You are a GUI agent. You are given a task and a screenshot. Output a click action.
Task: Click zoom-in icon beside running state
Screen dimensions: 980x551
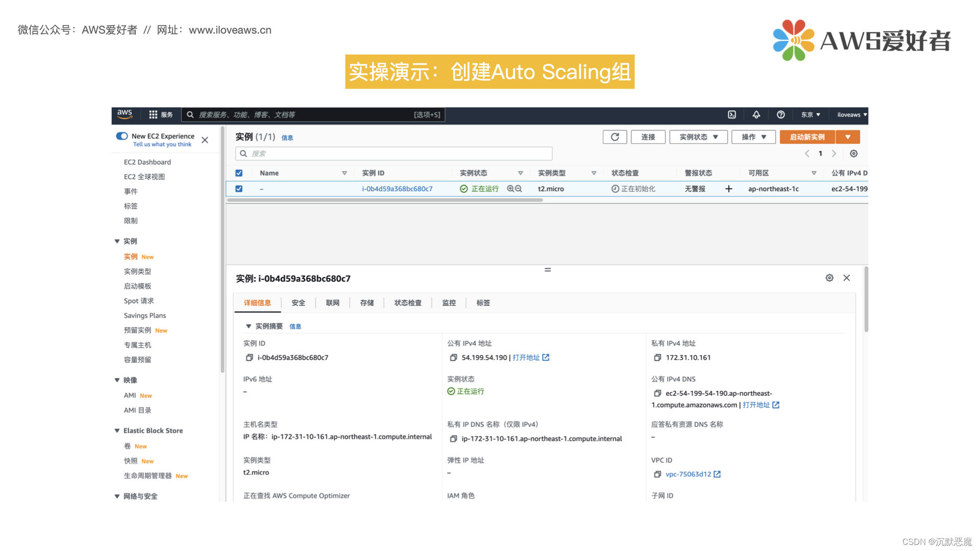[x=510, y=189]
